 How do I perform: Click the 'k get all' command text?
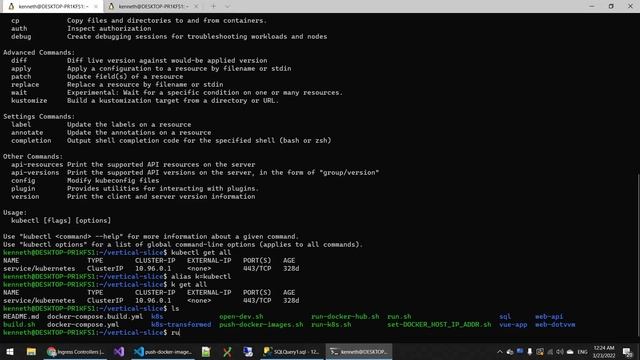coord(189,284)
